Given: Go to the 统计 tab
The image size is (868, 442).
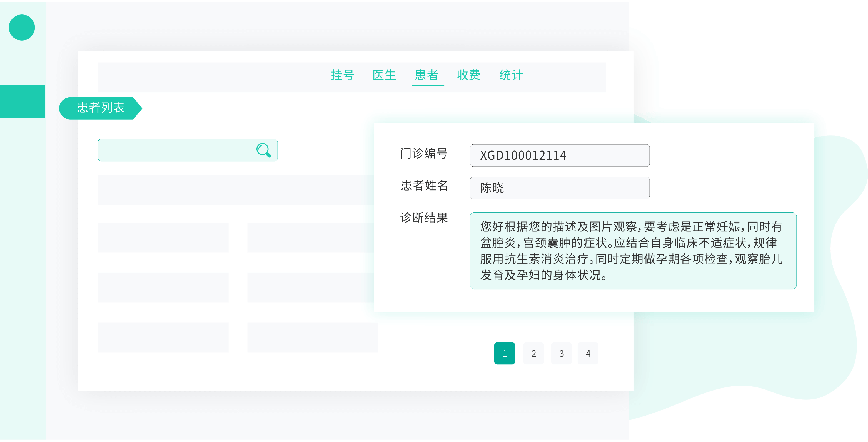Looking at the screenshot, I should 511,75.
